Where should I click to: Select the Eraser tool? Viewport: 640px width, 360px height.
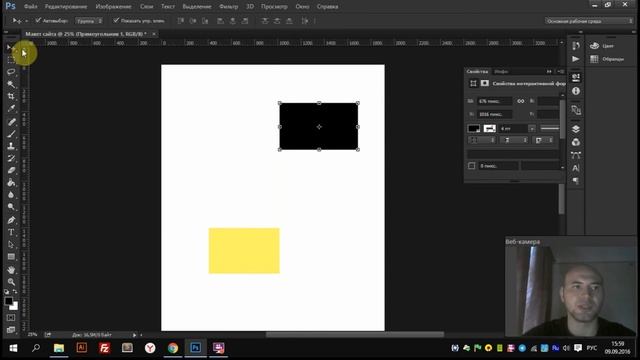11,171
